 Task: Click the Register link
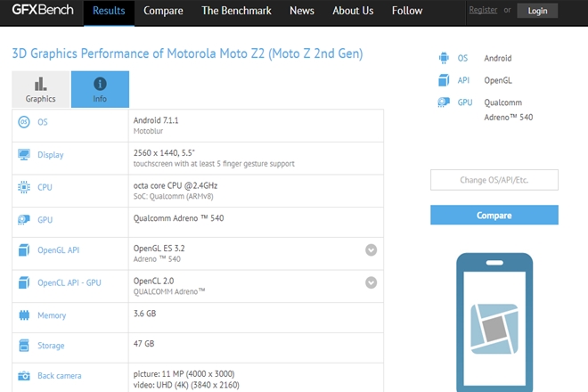pyautogui.click(x=483, y=10)
